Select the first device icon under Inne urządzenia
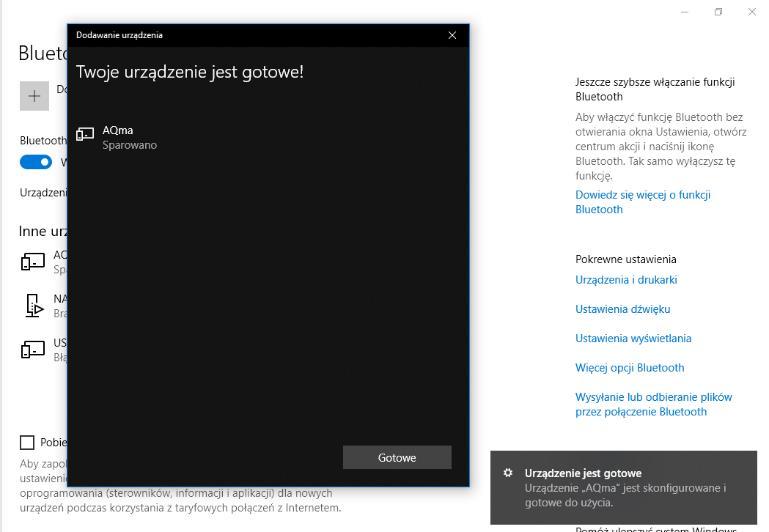Viewport: 769px width, 532px height. point(33,261)
